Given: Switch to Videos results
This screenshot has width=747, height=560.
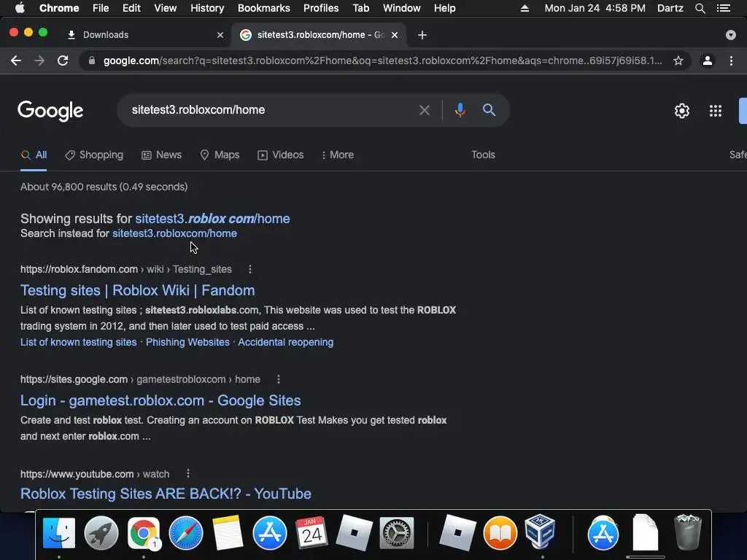Looking at the screenshot, I should [281, 155].
